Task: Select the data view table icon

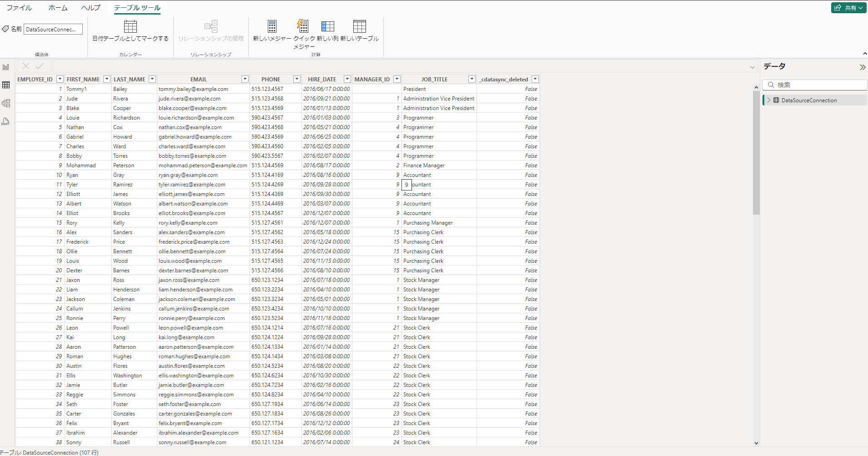Action: tap(6, 85)
